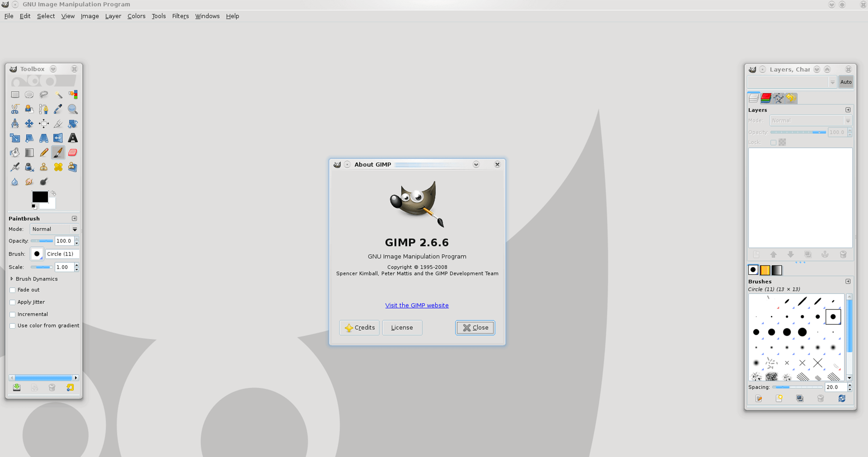Select the Airbrush tool
This screenshot has width=868, height=457.
[x=15, y=167]
